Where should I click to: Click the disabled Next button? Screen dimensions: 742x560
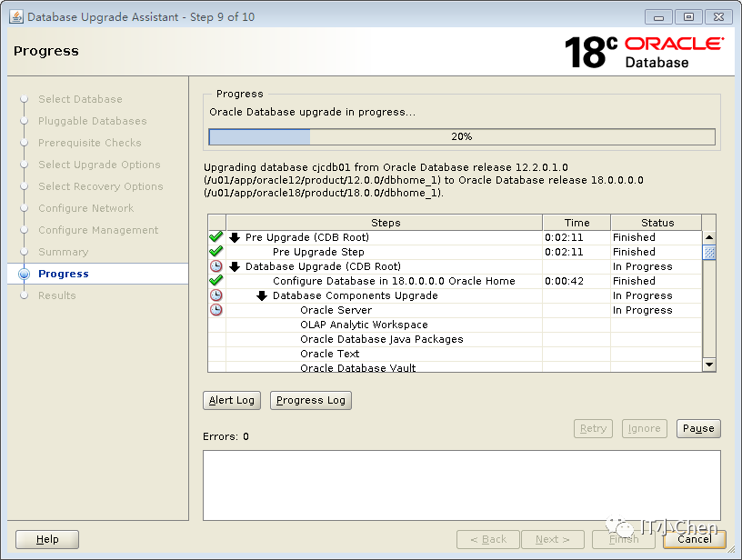(553, 539)
